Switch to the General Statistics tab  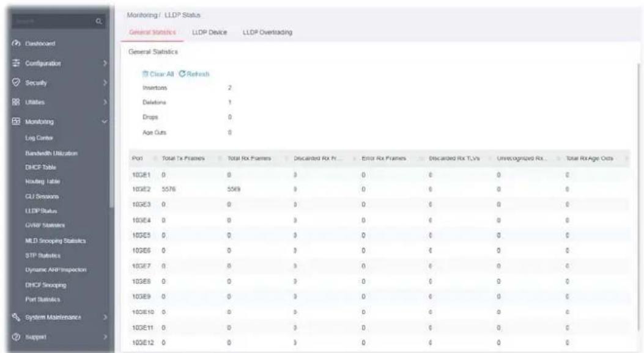[152, 32]
